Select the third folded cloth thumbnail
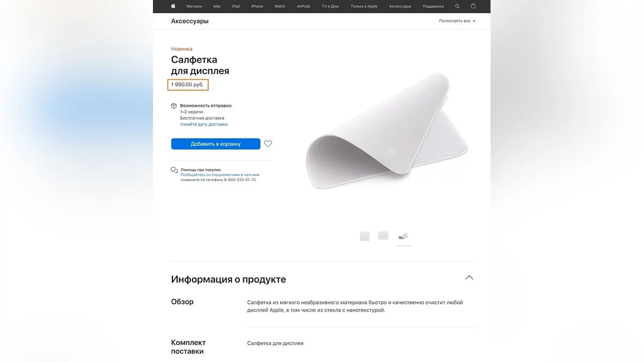644x362 pixels. click(404, 236)
